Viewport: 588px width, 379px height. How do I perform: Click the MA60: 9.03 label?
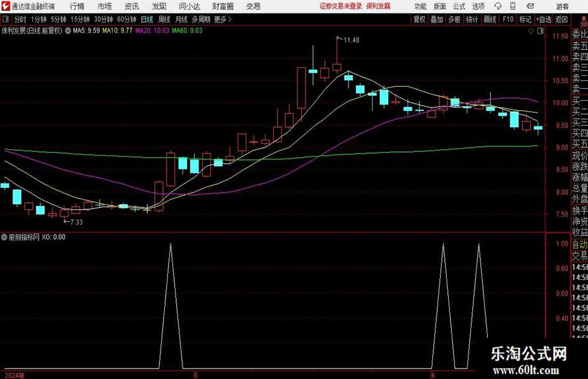tap(187, 30)
